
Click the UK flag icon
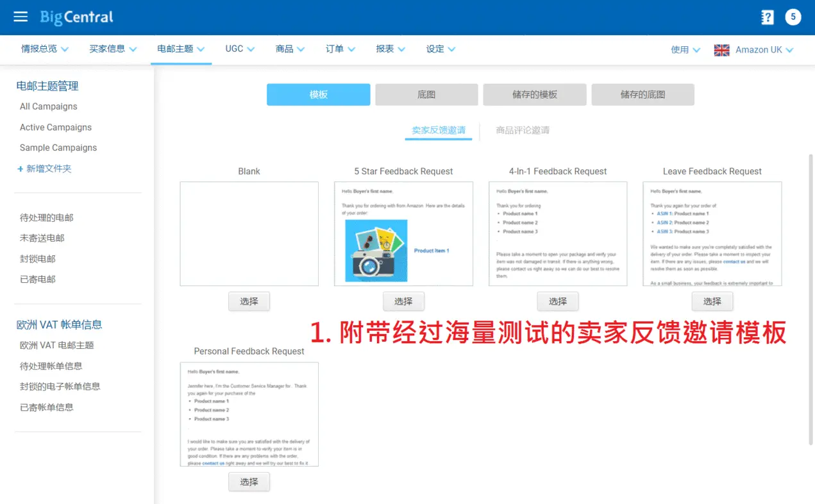point(721,50)
